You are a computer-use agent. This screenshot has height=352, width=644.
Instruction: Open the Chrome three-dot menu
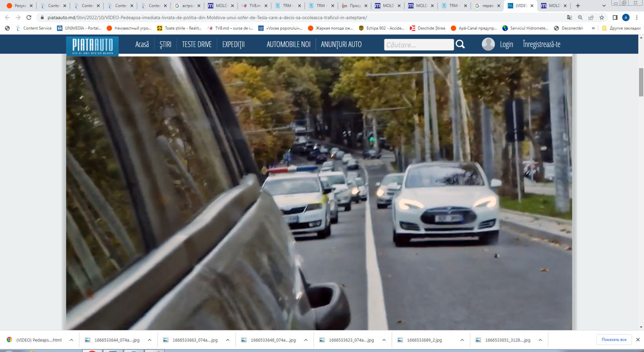point(636,17)
